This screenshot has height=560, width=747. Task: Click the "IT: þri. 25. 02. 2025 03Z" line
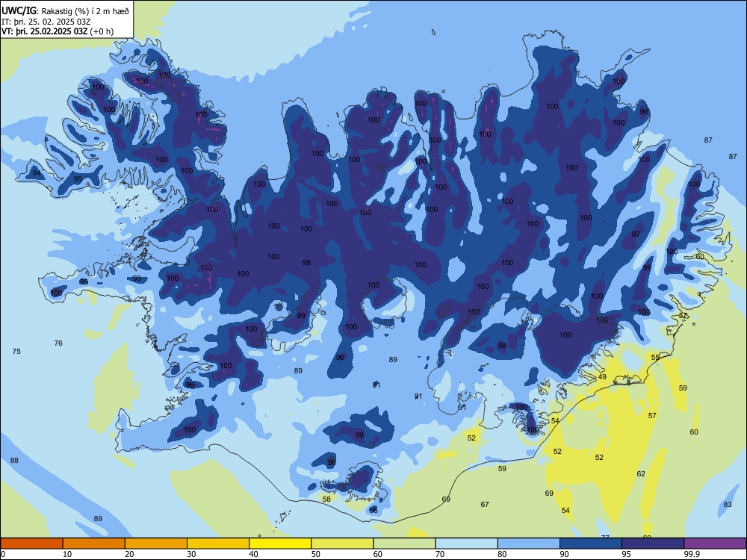point(46,22)
